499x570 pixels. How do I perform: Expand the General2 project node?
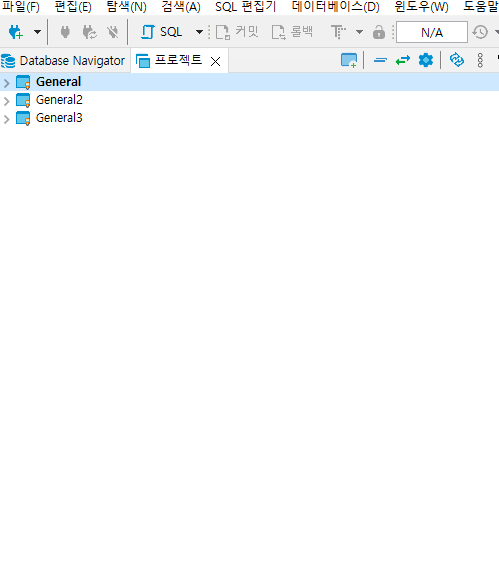coord(7,101)
